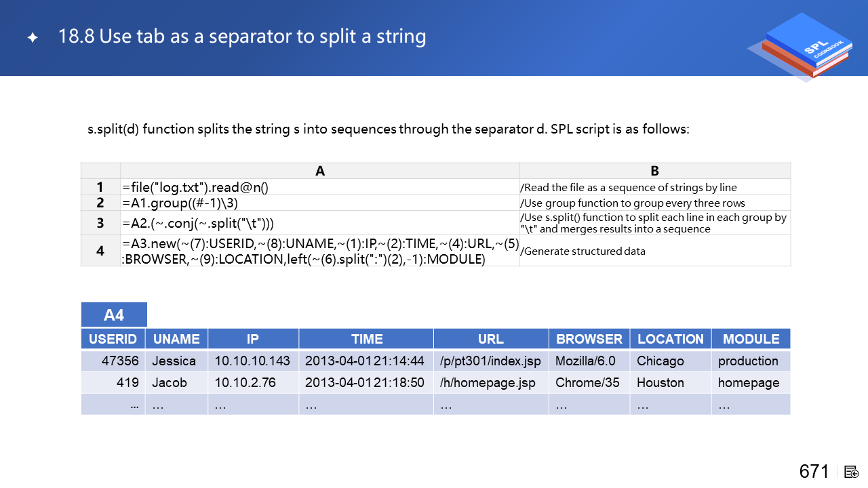Viewport: 868px width, 488px height.
Task: Select the IP column header
Action: click(x=253, y=339)
